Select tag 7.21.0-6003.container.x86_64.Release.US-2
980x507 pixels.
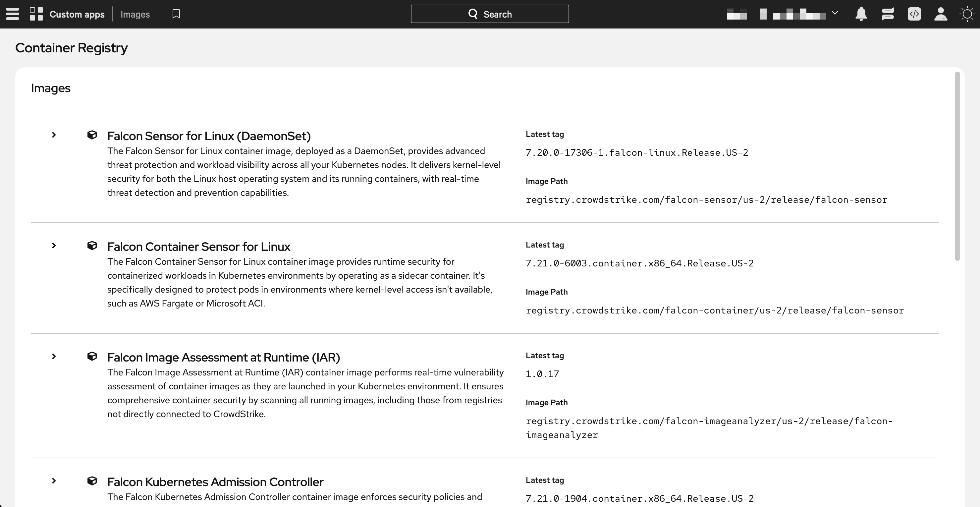tap(639, 263)
